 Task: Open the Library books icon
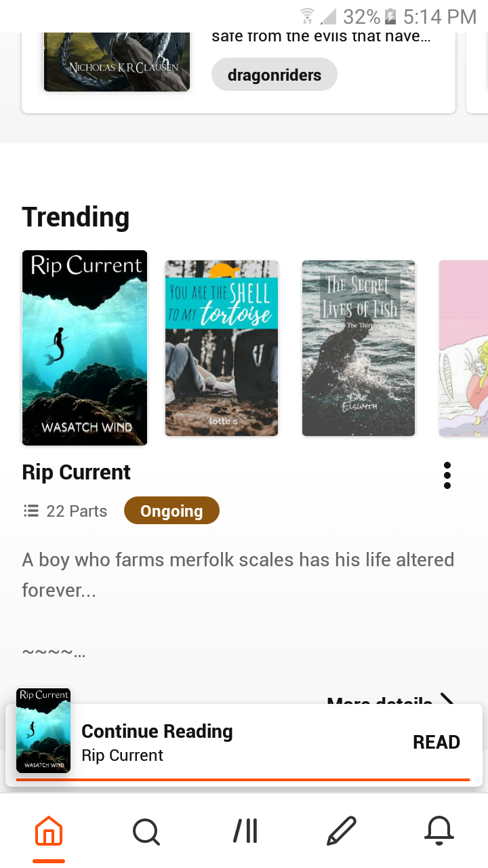click(245, 831)
